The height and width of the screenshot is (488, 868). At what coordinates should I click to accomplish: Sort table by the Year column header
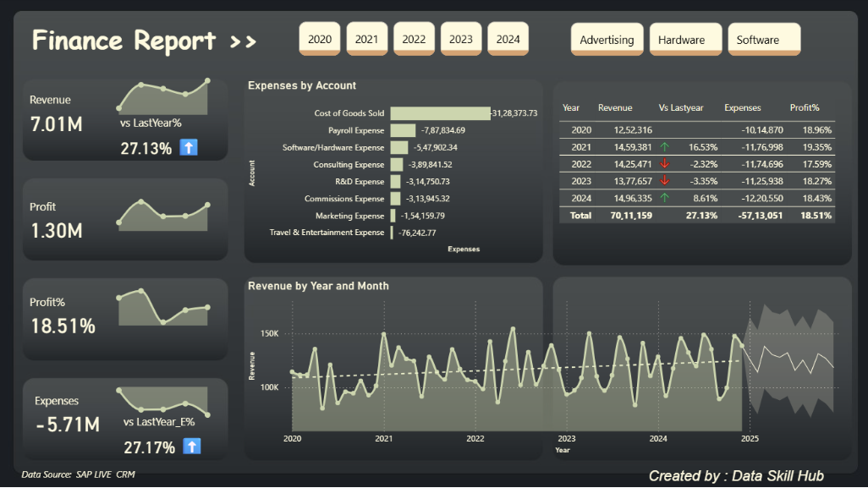pyautogui.click(x=571, y=108)
